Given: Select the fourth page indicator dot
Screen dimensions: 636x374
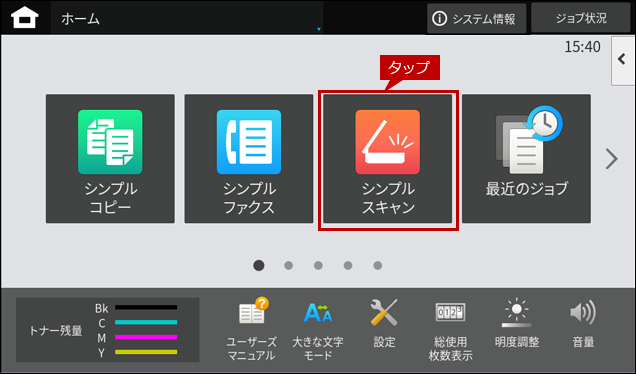Looking at the screenshot, I should (x=348, y=265).
